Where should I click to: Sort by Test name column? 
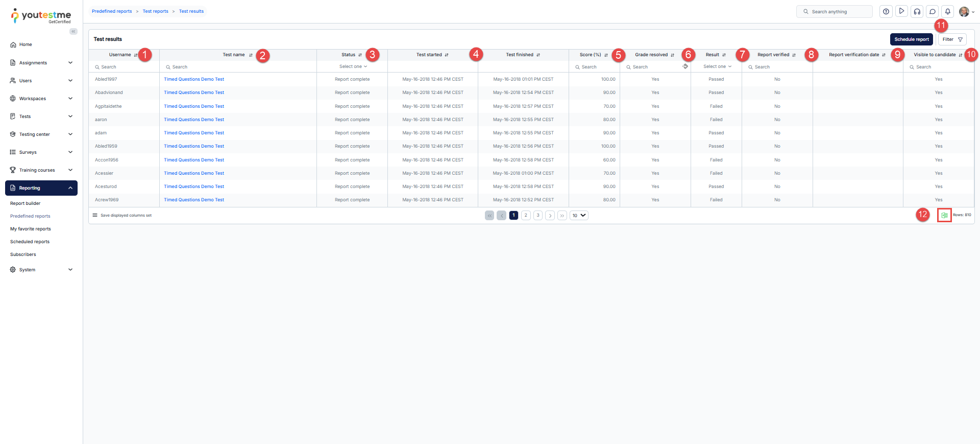point(251,55)
